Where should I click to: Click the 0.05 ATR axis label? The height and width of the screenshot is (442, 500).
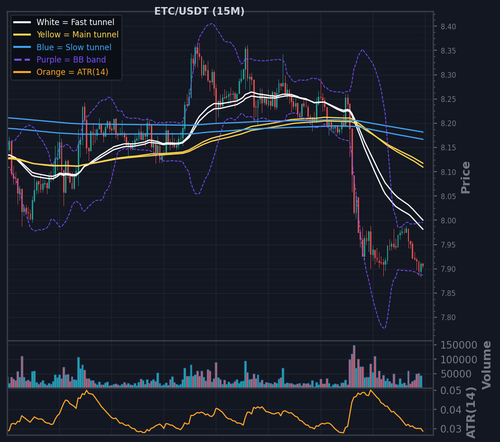(x=451, y=390)
